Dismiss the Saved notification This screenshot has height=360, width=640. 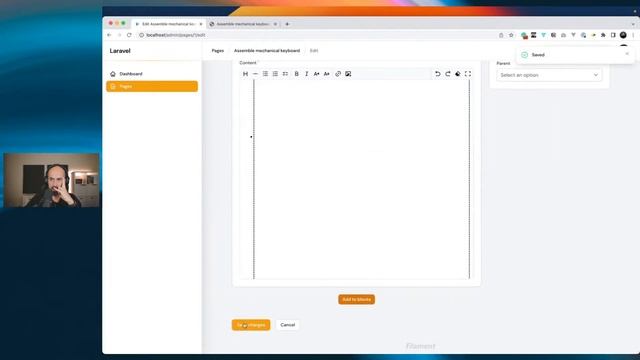point(627,54)
